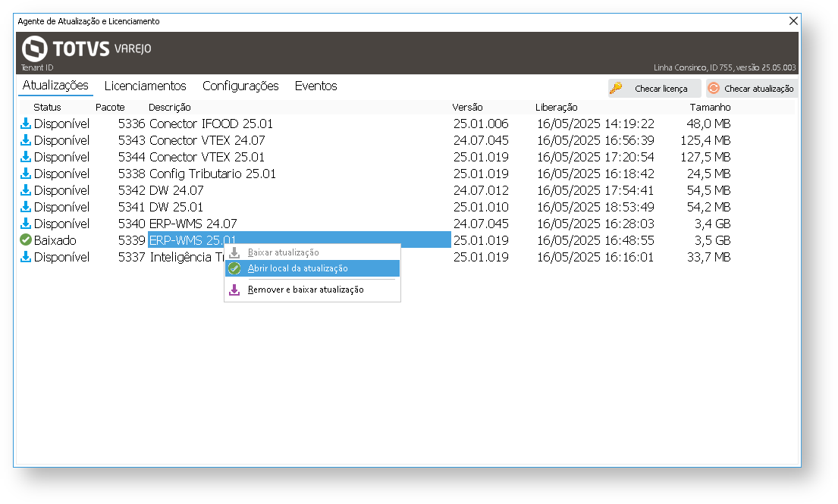This screenshot has height=504, width=838.
Task: Click the size value 3,5 GB
Action: (x=712, y=240)
